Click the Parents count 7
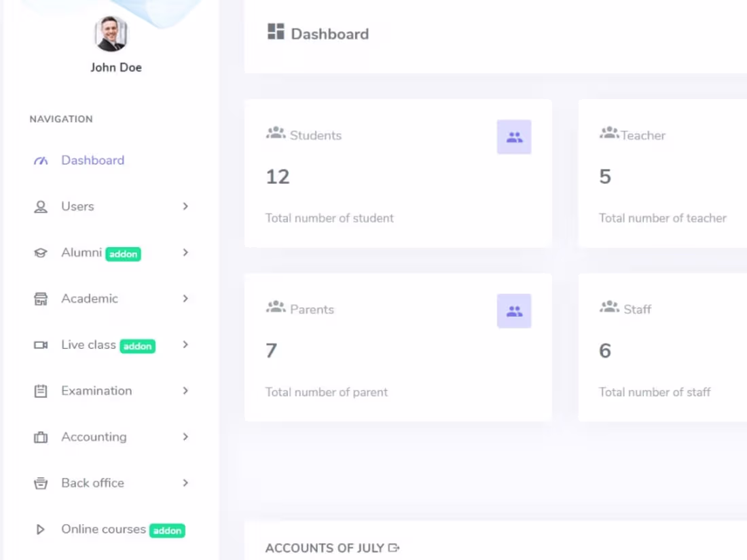Screen dimensions: 747x560 (x=271, y=351)
